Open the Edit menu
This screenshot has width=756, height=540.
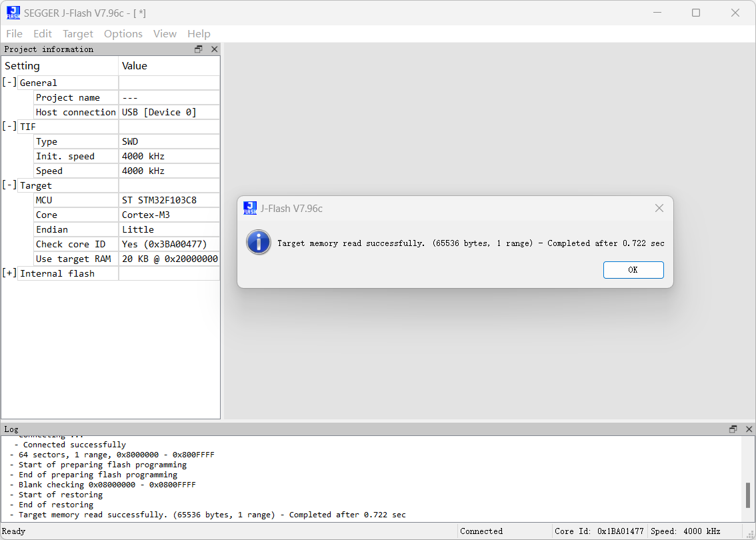(43, 34)
